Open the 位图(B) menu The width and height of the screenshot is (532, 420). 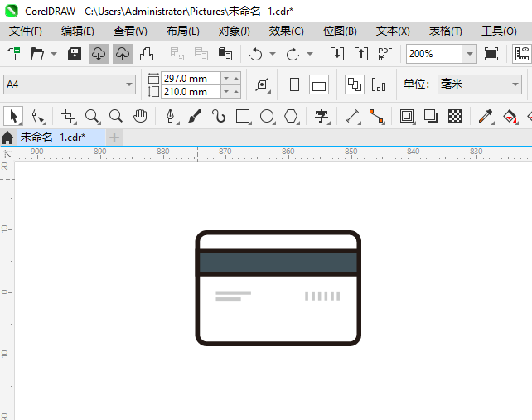tap(340, 31)
